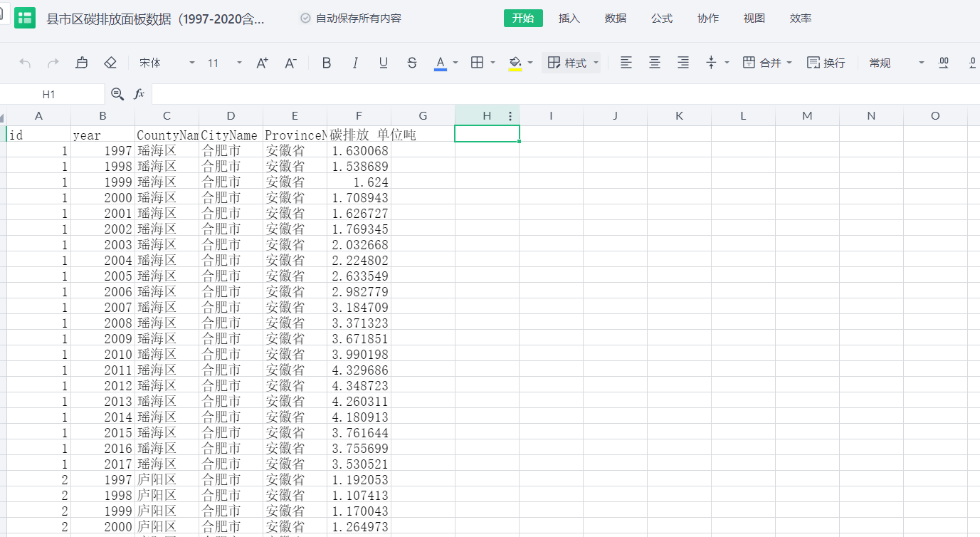Open column H options menu dots
The image size is (980, 537).
click(x=510, y=116)
